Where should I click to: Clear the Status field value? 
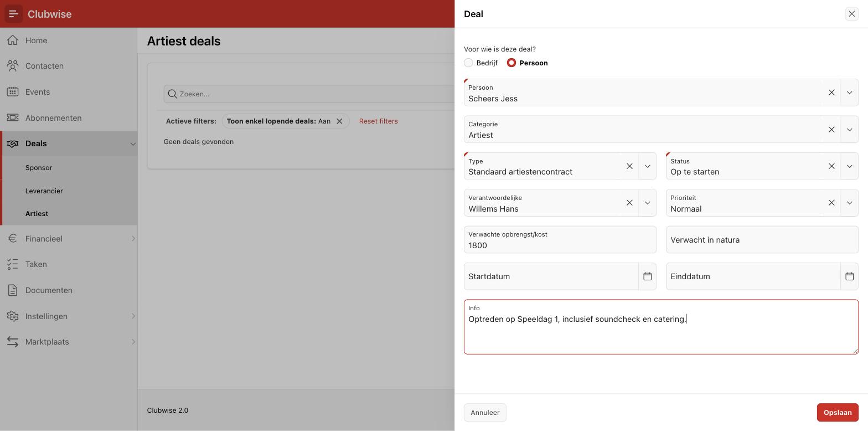coord(831,166)
